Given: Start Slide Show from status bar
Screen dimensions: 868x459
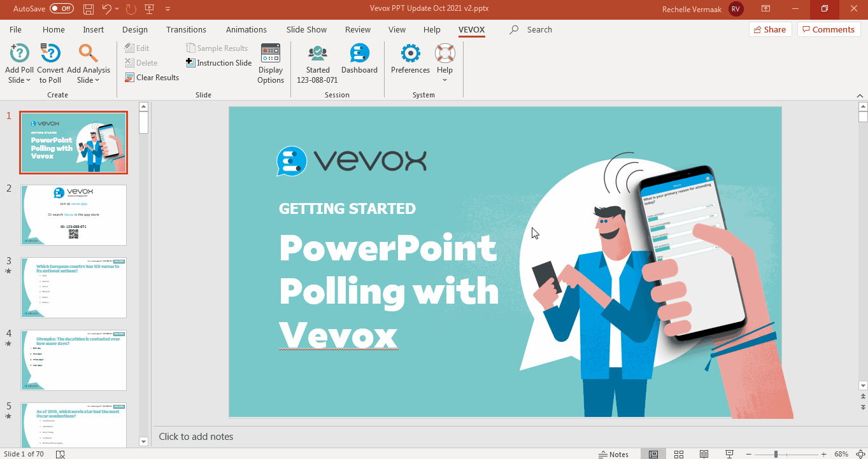Looking at the screenshot, I should [x=730, y=454].
